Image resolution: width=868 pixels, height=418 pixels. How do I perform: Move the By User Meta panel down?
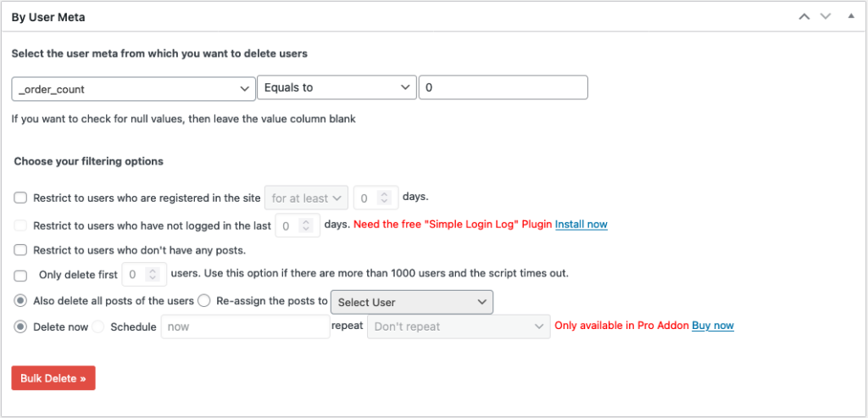point(825,17)
